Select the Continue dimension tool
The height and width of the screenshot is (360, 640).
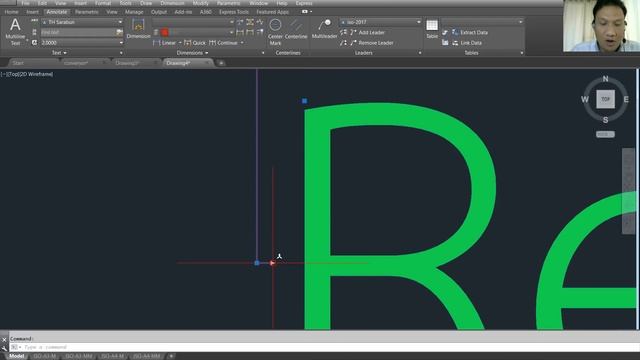point(223,42)
